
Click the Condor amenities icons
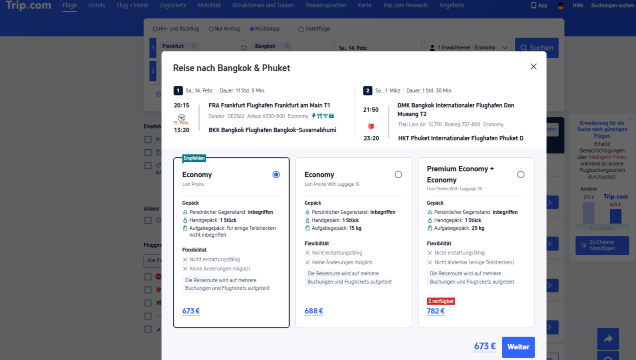click(x=323, y=116)
